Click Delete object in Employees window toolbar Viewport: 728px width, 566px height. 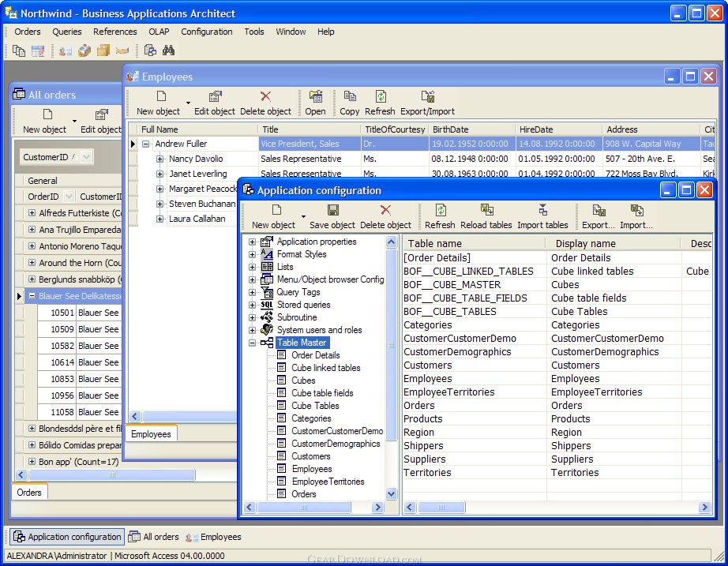tap(265, 103)
